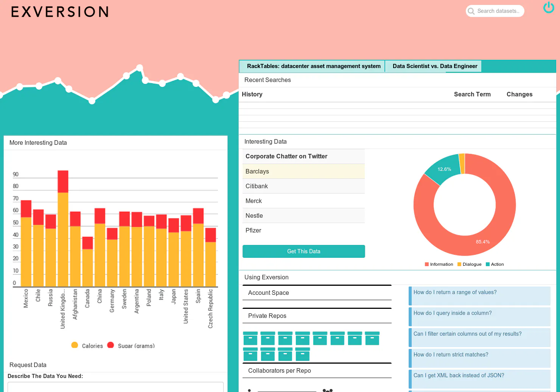Click the last repo box icon, top row
Image resolution: width=560 pixels, height=392 pixels.
tap(372, 338)
